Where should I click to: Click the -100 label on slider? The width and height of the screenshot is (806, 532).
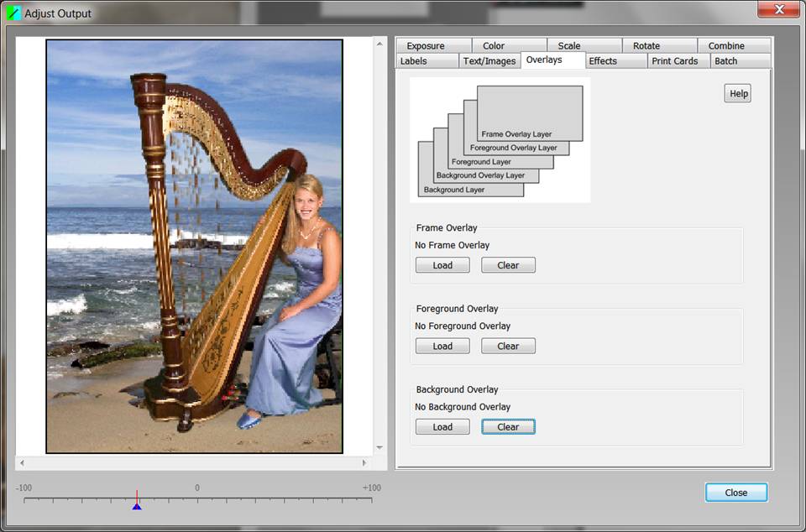tap(24, 488)
